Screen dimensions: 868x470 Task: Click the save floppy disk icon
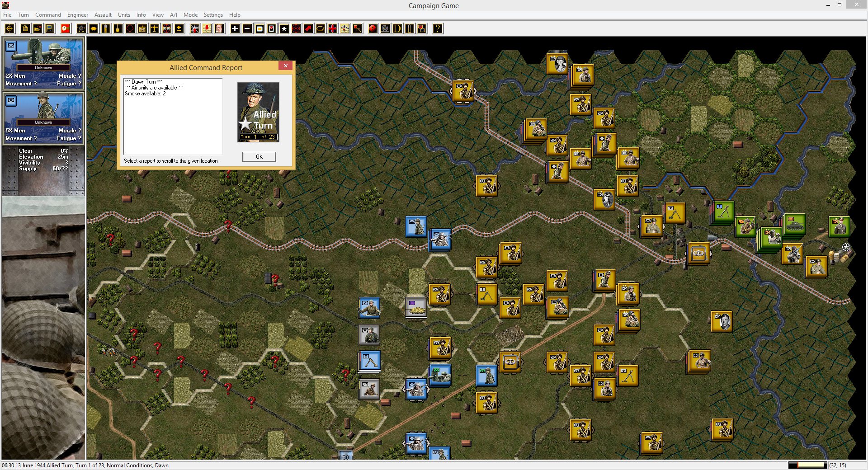tap(50, 28)
